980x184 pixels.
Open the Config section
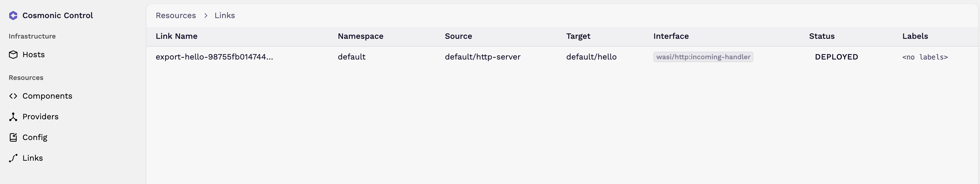35,137
